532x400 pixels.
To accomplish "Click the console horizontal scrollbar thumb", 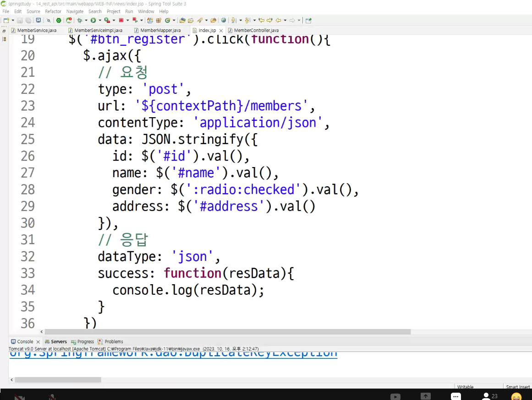I will [58, 380].
